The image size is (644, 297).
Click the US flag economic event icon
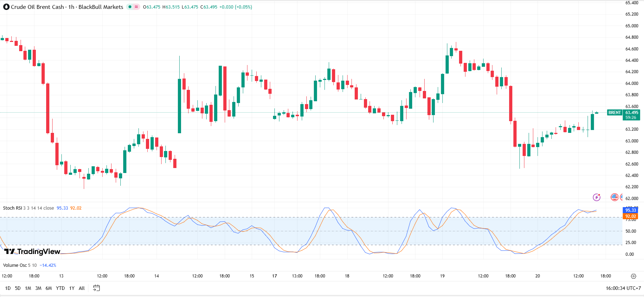(614, 197)
